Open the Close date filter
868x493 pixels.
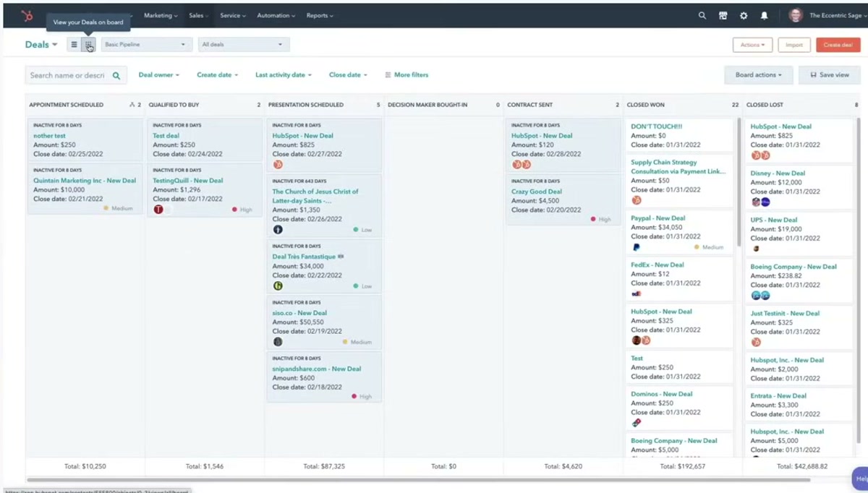pos(348,75)
